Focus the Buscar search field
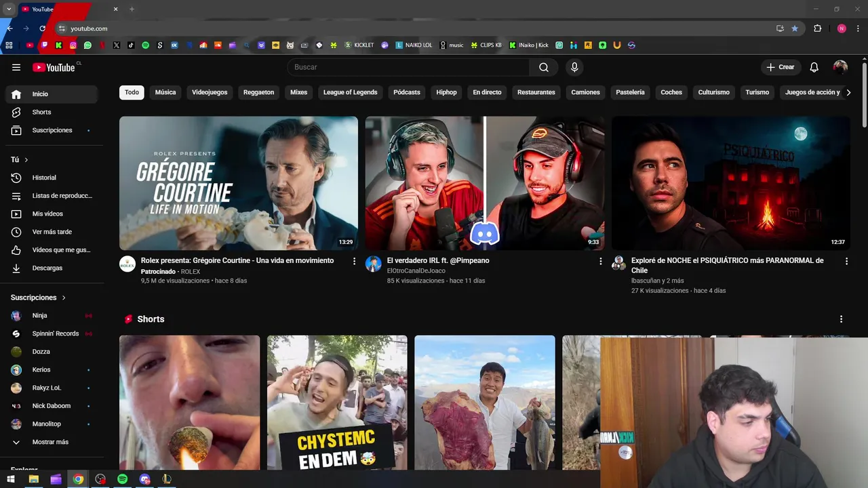Image resolution: width=868 pixels, height=488 pixels. coord(408,67)
